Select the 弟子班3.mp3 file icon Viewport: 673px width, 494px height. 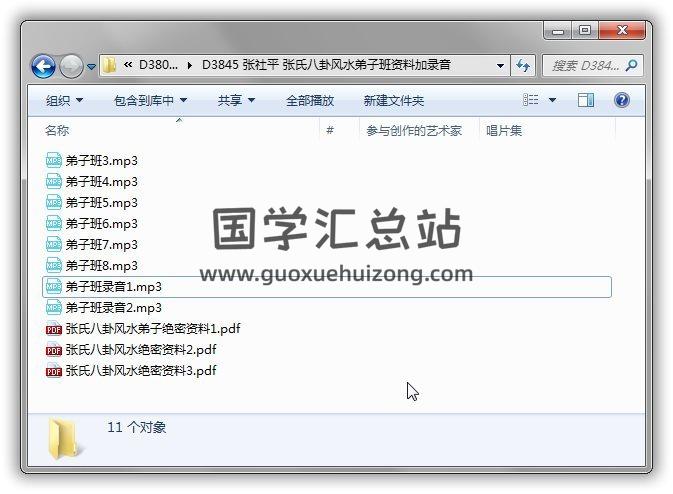(x=54, y=161)
